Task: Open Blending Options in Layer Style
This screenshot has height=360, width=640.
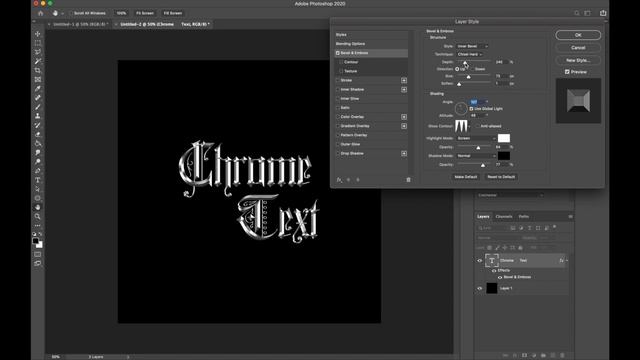Action: (351, 44)
